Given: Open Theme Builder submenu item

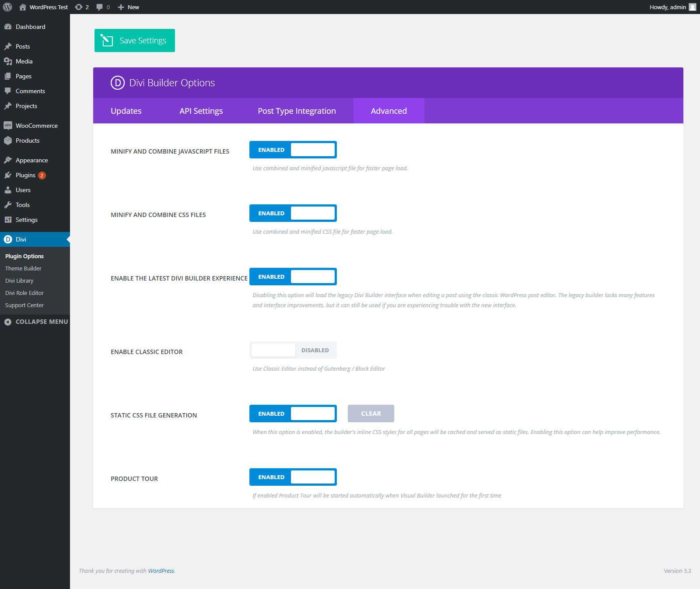Looking at the screenshot, I should click(23, 268).
